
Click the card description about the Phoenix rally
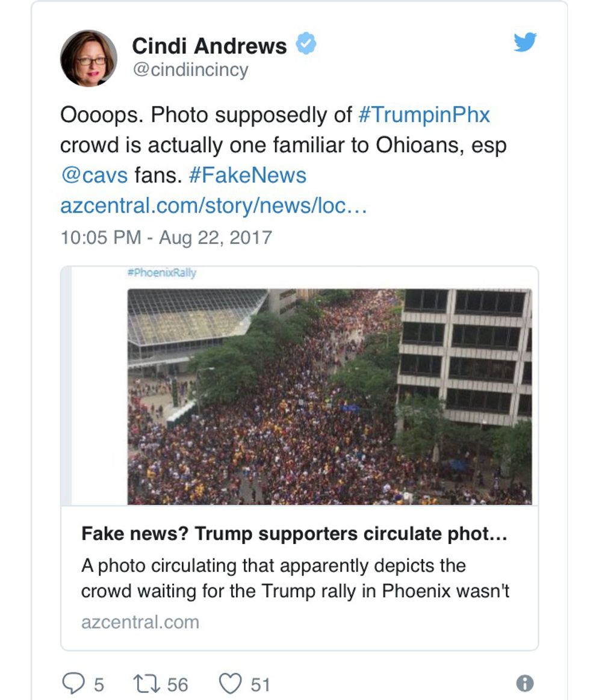click(x=295, y=578)
